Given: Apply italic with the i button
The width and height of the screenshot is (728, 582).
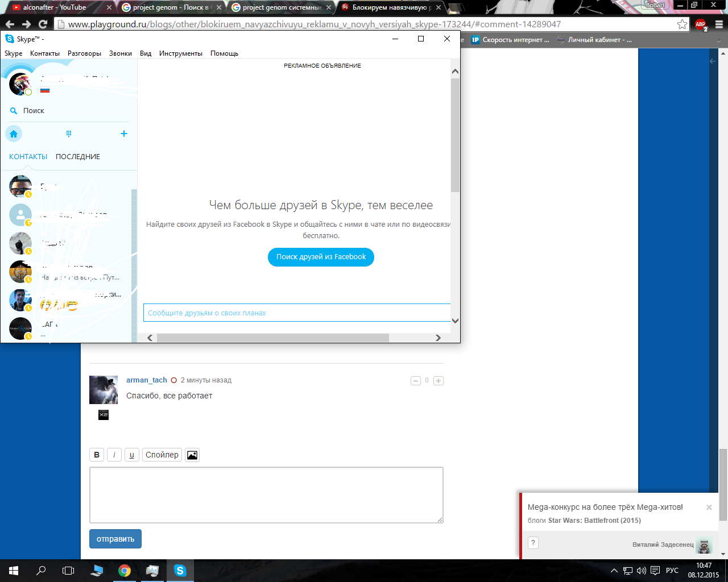Looking at the screenshot, I should (114, 455).
